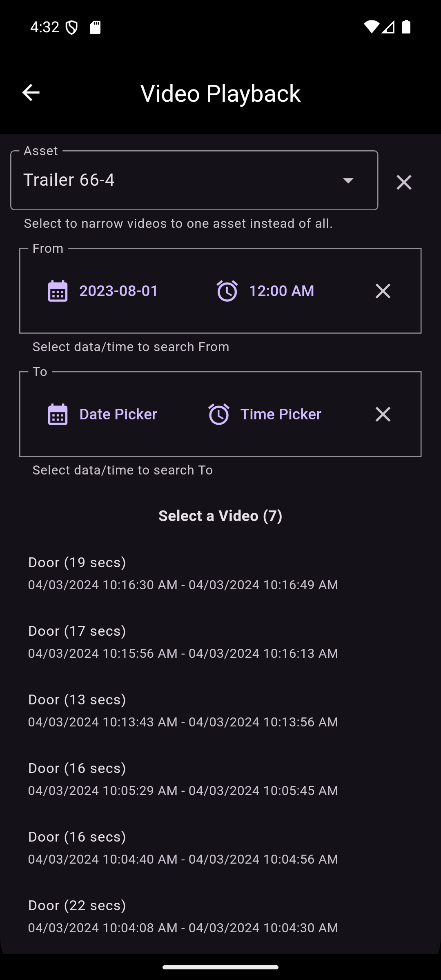Open Door video starting 10:05:29 AM

[x=183, y=779]
